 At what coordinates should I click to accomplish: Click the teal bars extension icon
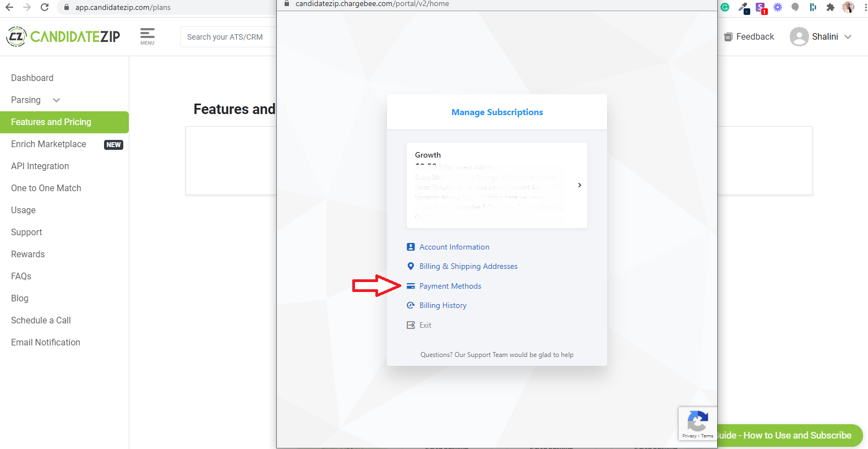pyautogui.click(x=813, y=7)
